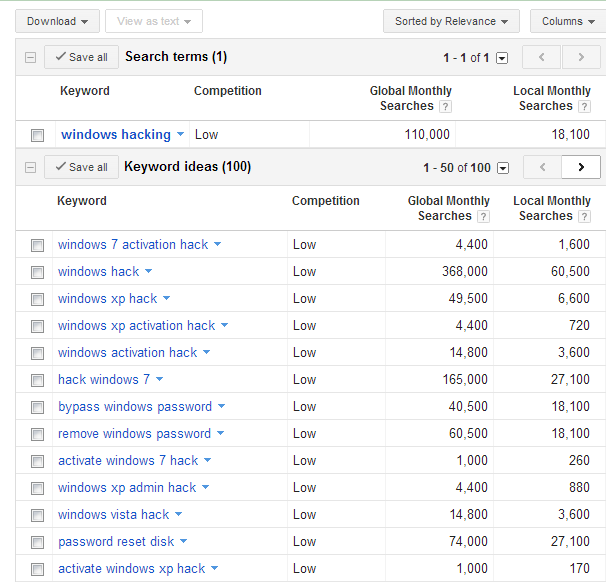
Task: Check the box for bypass windows password
Action: 37,407
